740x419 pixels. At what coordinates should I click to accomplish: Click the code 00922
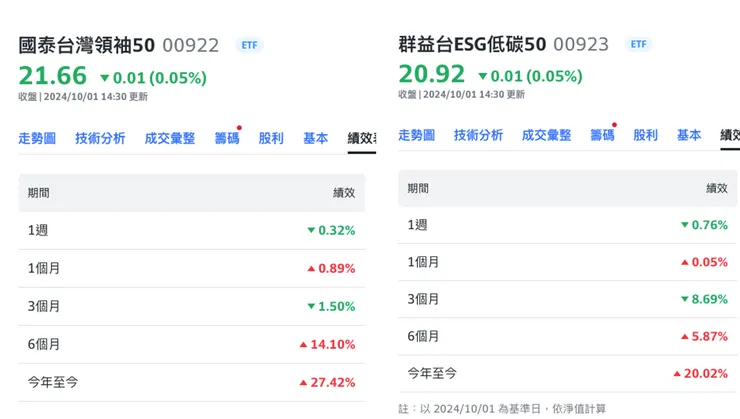(191, 46)
